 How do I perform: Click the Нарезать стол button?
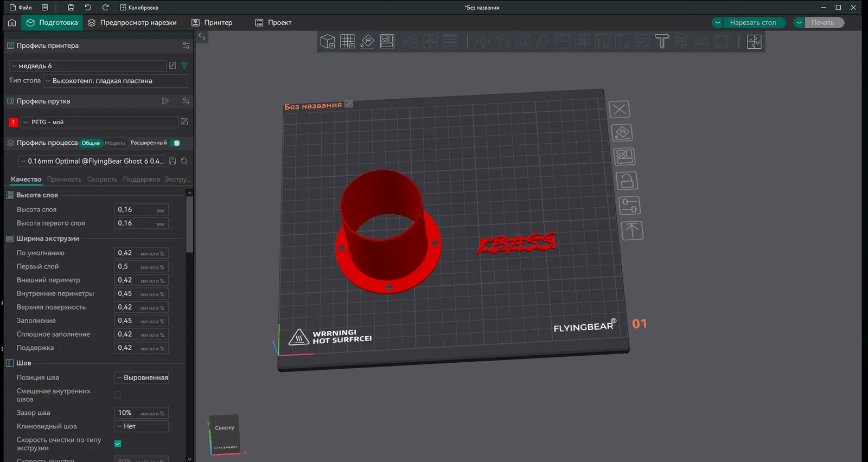(752, 23)
